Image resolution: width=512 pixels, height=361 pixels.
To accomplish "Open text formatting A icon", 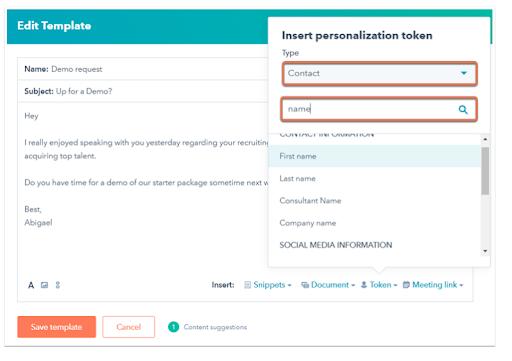I will tap(31, 285).
